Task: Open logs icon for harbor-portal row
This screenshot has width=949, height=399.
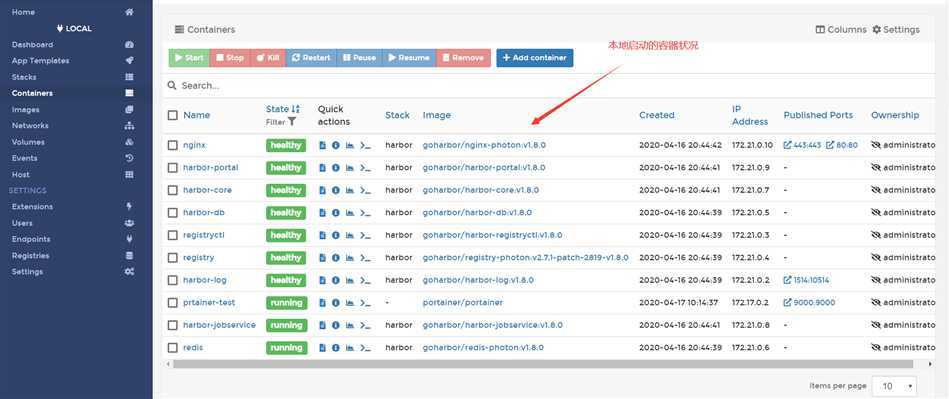Action: click(x=323, y=168)
